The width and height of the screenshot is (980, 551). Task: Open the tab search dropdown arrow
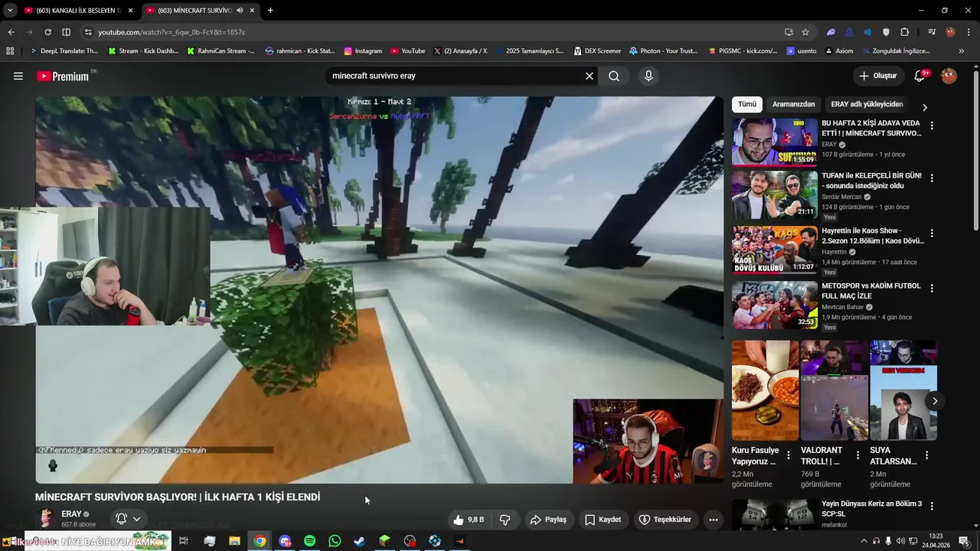coord(9,10)
